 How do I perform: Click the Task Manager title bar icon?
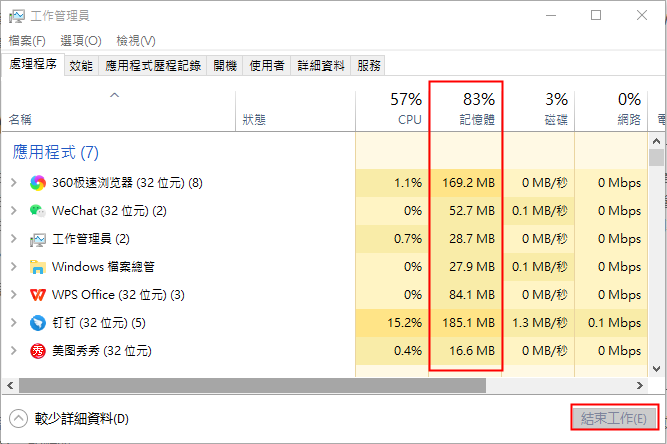[17, 16]
